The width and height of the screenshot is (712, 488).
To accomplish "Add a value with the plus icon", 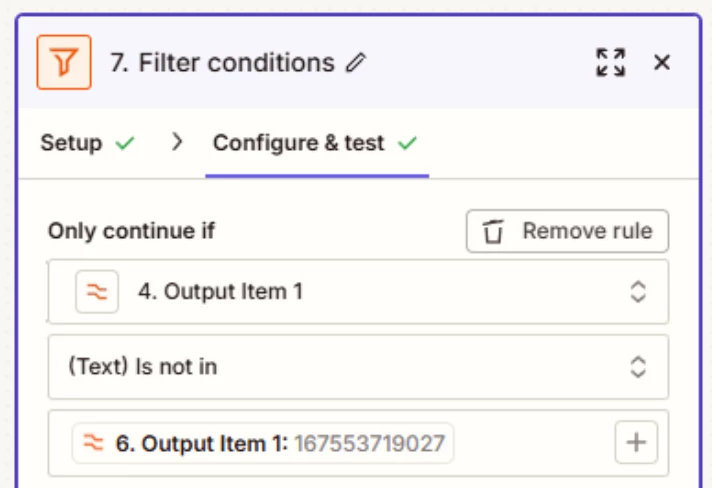I will click(636, 443).
